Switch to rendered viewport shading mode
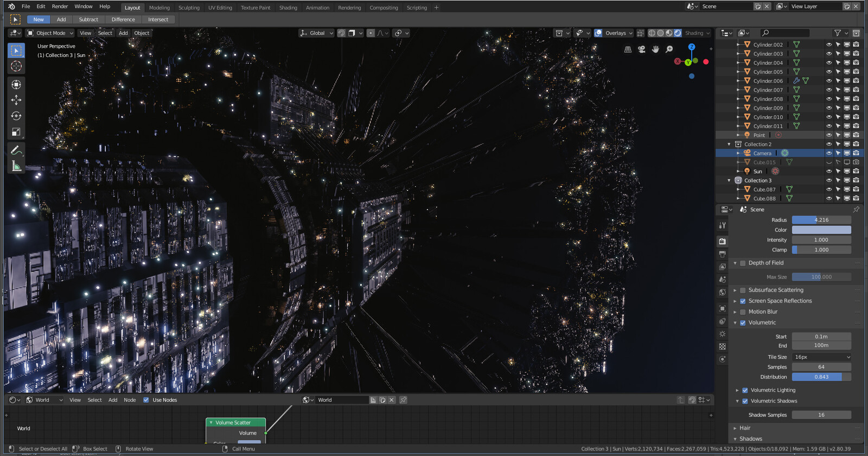 click(678, 33)
